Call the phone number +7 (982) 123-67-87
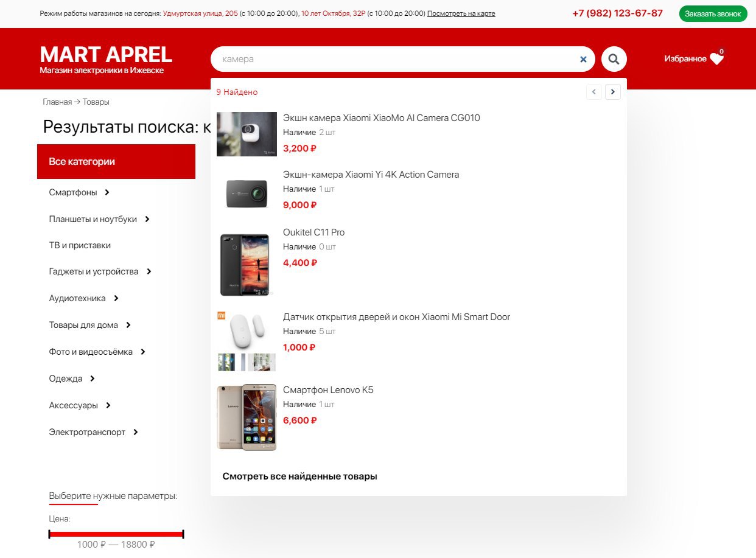 click(x=617, y=13)
